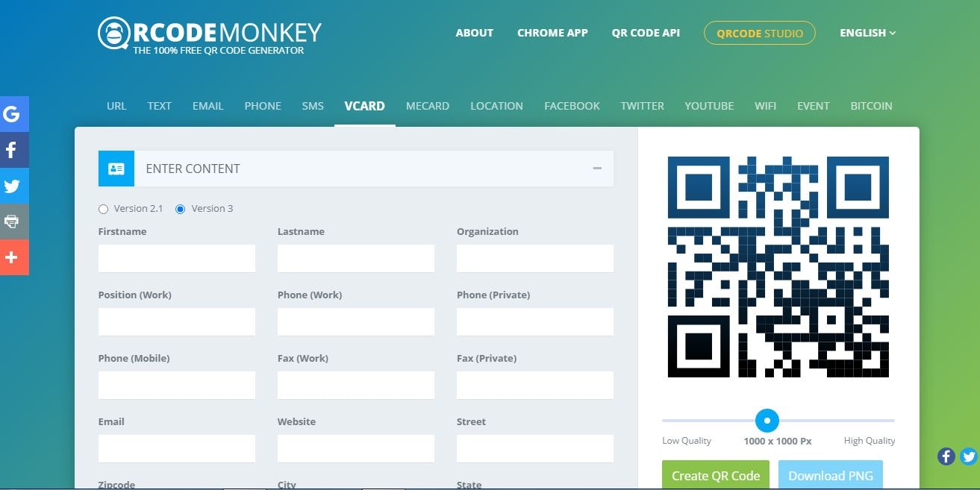Select the Version 2.1 radio button
Screen dimensions: 980x490
click(104, 209)
